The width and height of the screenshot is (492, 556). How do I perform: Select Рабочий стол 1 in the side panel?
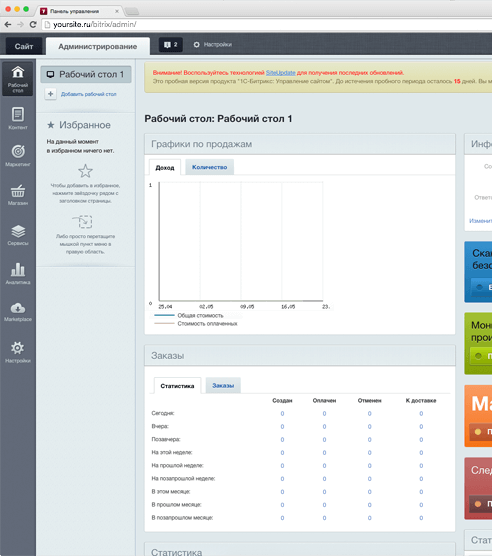[86, 74]
